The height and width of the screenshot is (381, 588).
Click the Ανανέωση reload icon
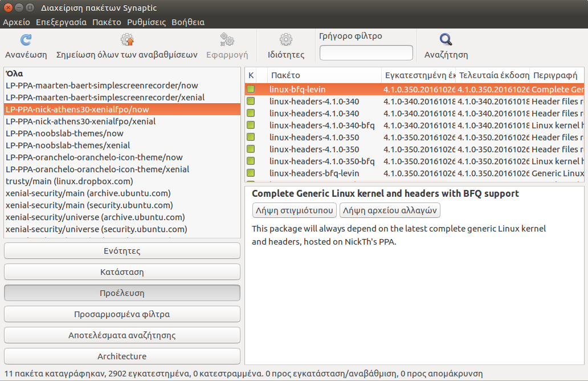click(26, 40)
